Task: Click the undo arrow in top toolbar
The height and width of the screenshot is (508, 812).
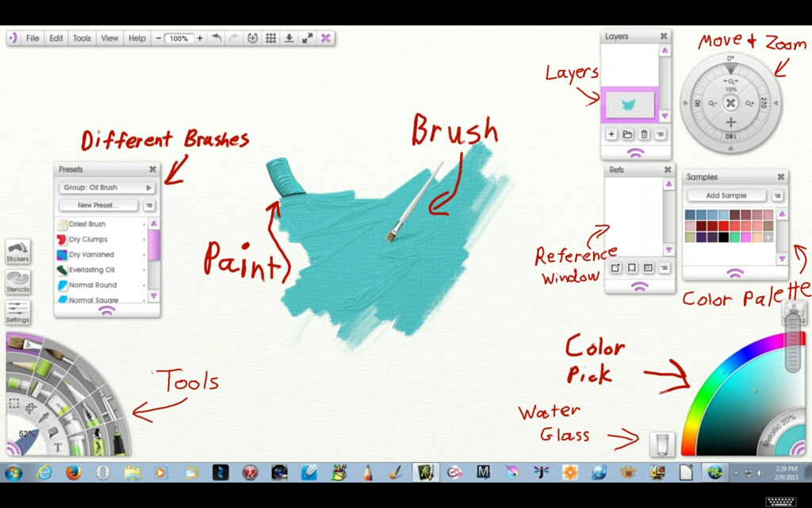Action: 216,38
